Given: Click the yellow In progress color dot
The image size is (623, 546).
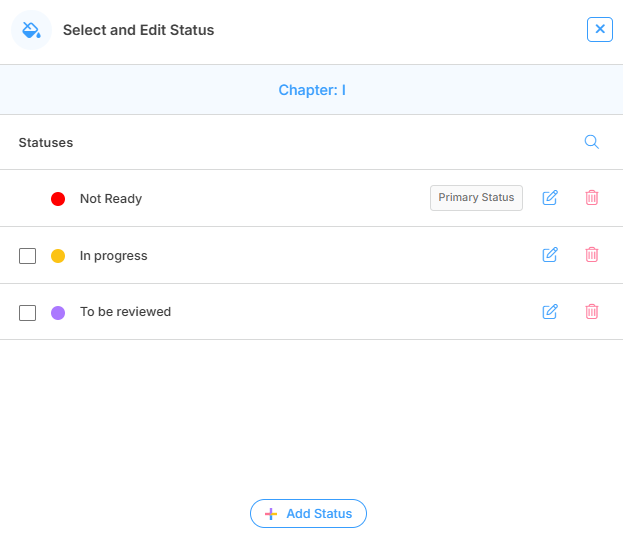Looking at the screenshot, I should coord(58,256).
